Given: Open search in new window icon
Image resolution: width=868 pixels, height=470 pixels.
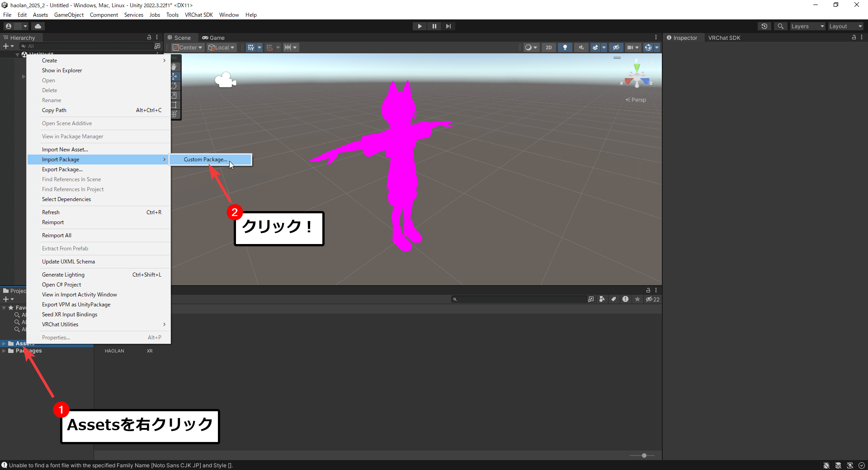Looking at the screenshot, I should [590, 299].
